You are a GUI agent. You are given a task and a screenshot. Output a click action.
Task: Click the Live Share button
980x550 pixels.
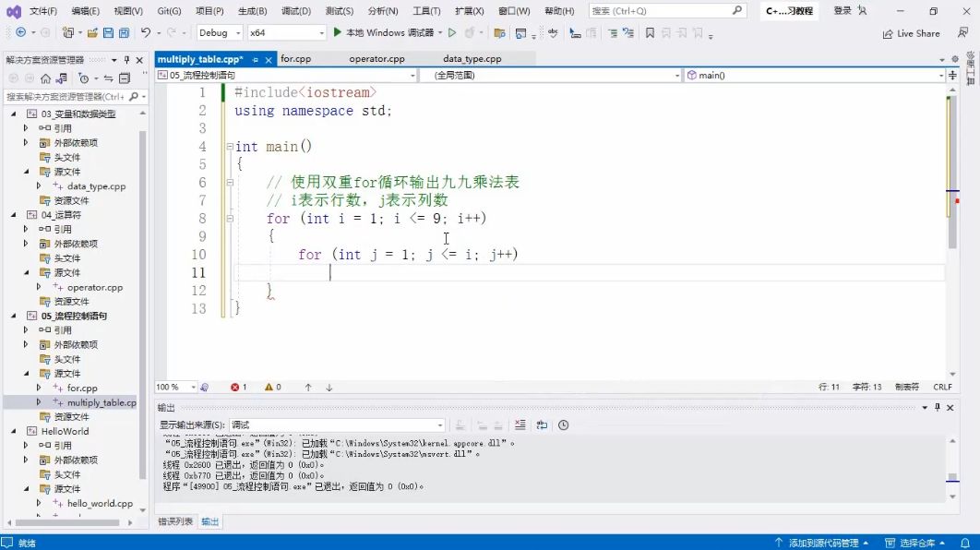coord(911,34)
